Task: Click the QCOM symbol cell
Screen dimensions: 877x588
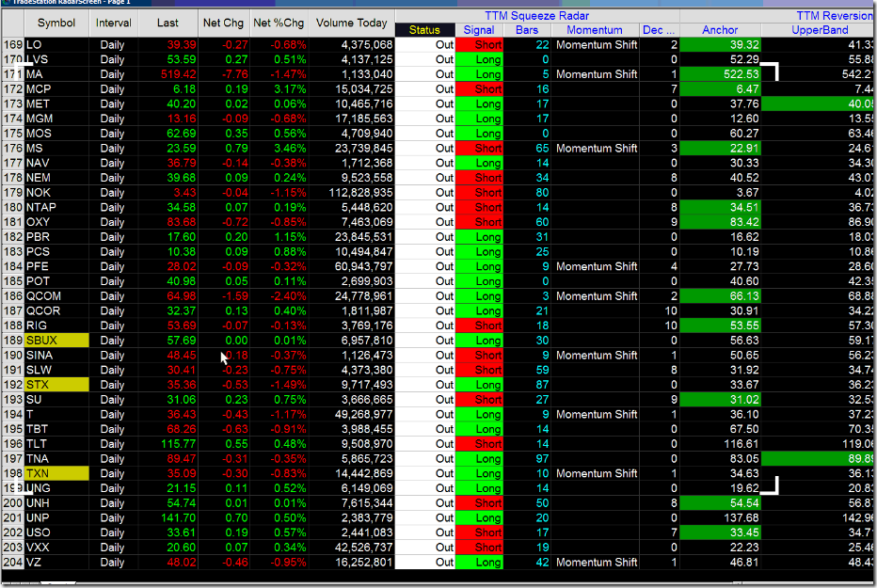Action: (56, 296)
